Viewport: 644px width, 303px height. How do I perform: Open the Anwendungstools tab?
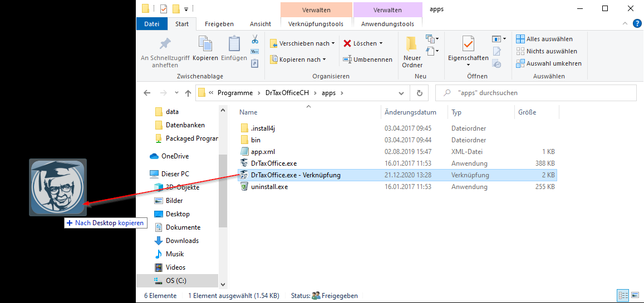pyautogui.click(x=388, y=24)
